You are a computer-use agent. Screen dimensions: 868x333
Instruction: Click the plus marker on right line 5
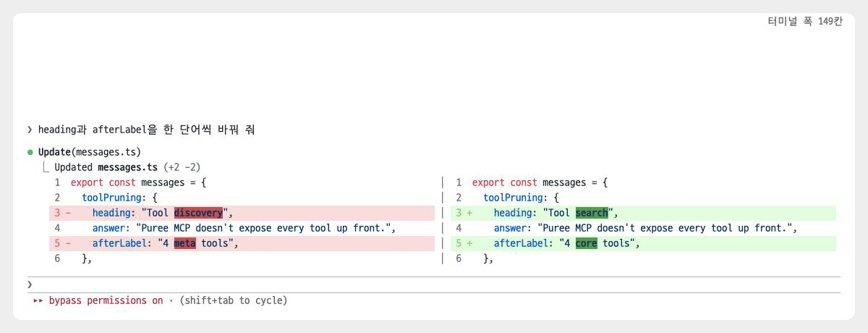(x=469, y=243)
